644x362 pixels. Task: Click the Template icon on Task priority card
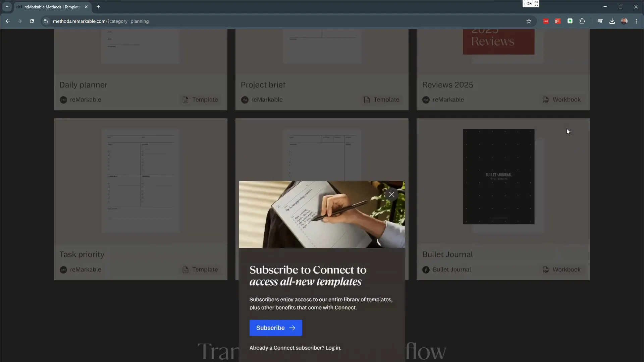click(x=185, y=270)
